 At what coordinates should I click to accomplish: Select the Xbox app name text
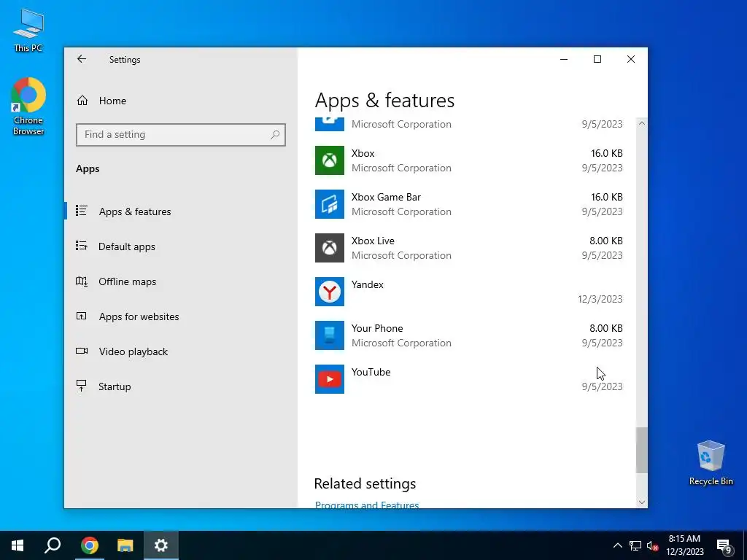pyautogui.click(x=363, y=153)
